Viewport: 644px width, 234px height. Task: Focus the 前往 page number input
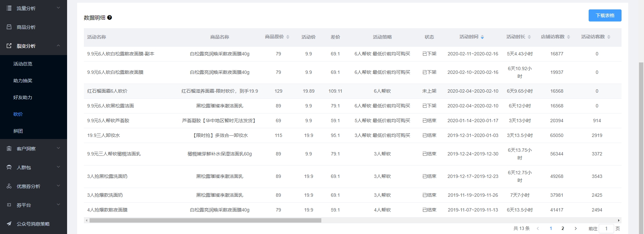point(606,228)
